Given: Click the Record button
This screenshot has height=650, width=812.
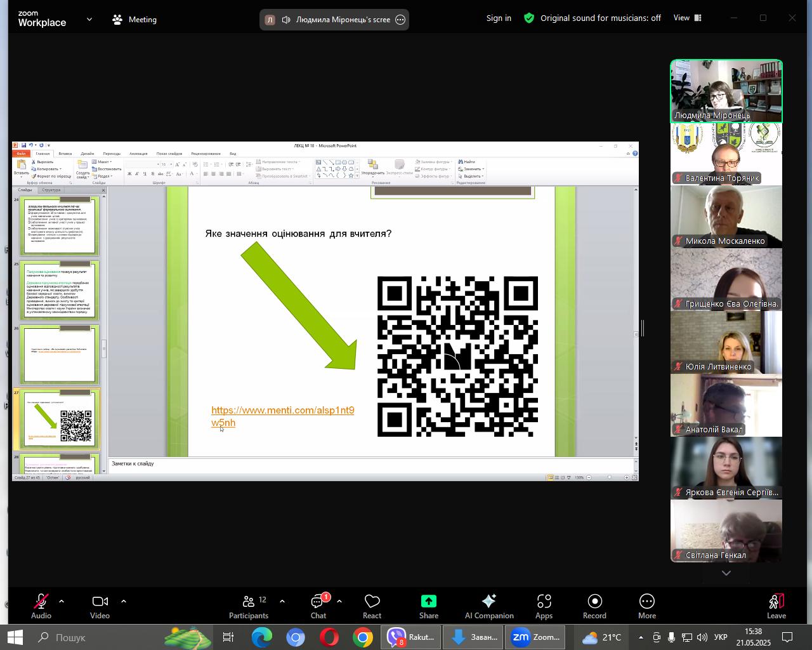Looking at the screenshot, I should [594, 606].
